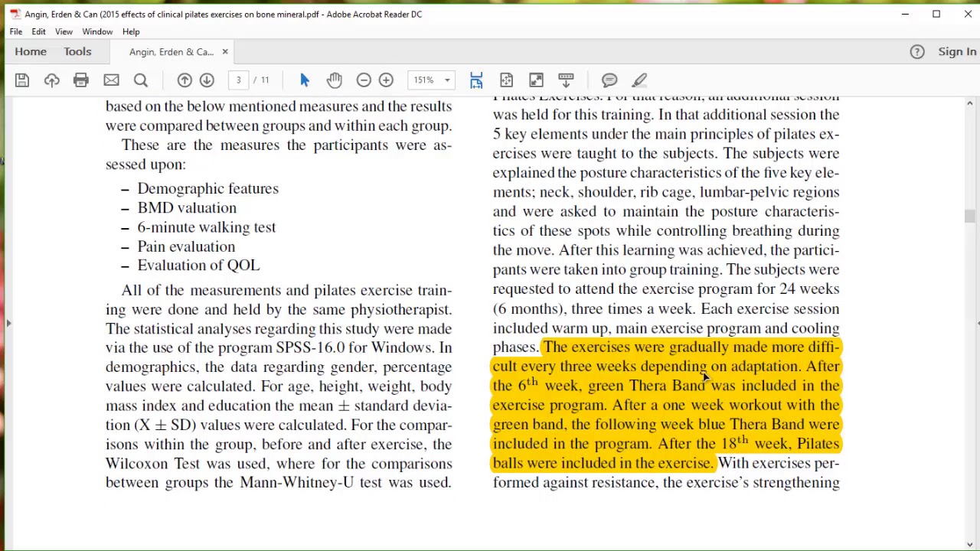Zoom out with the minus icon

[x=364, y=80]
